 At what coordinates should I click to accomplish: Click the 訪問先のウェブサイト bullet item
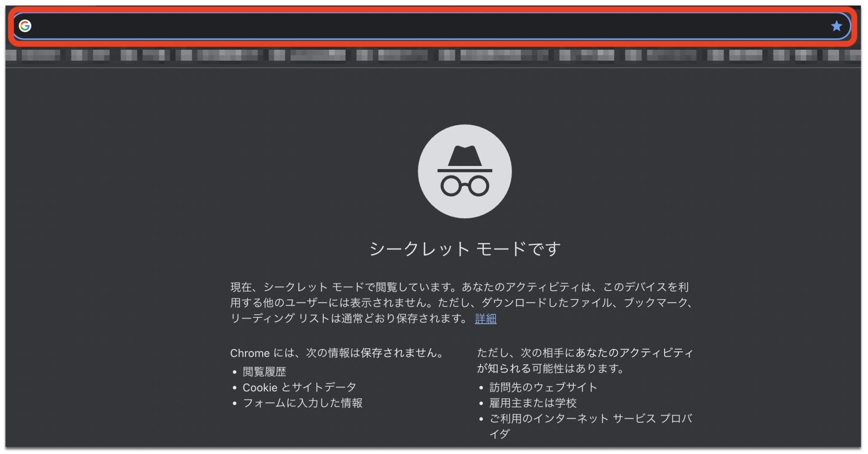pyautogui.click(x=543, y=388)
